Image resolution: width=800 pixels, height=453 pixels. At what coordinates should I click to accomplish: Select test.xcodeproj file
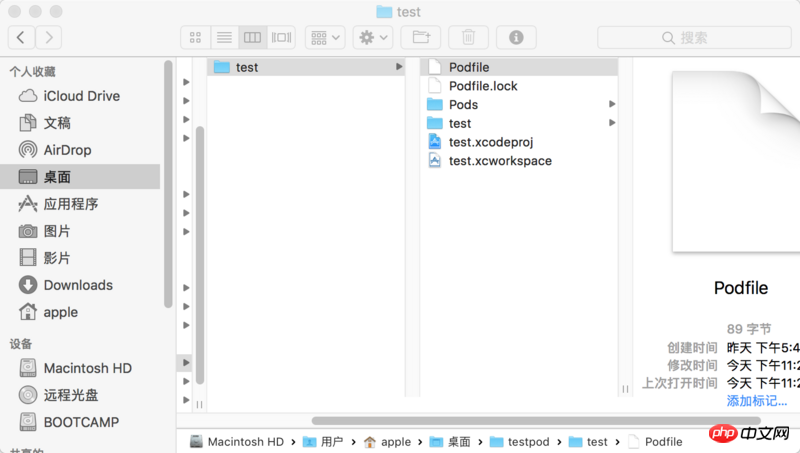coord(519,142)
